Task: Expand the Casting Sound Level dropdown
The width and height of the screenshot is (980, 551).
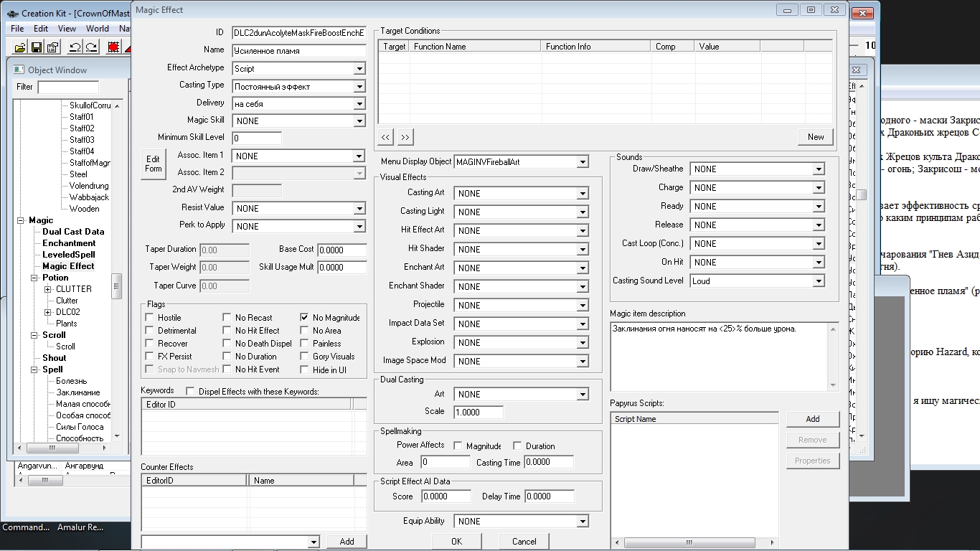Action: pos(819,281)
